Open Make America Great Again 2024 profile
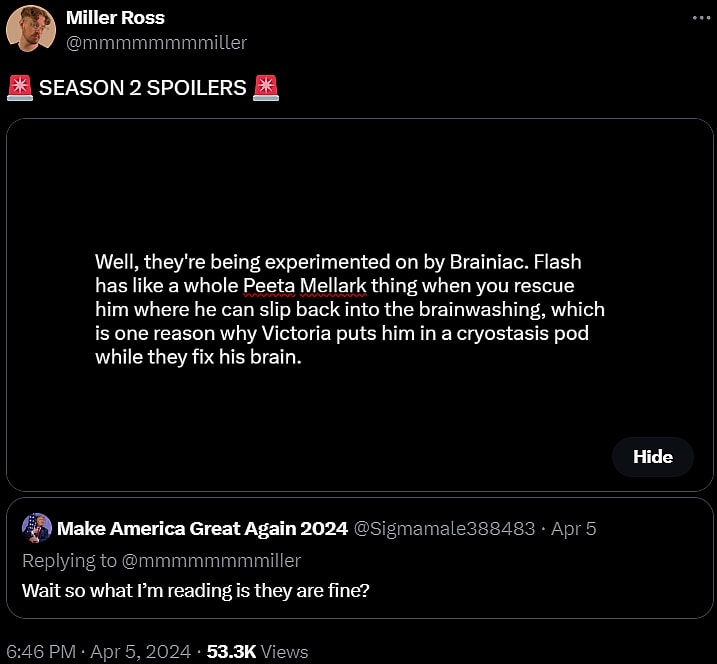 203,528
